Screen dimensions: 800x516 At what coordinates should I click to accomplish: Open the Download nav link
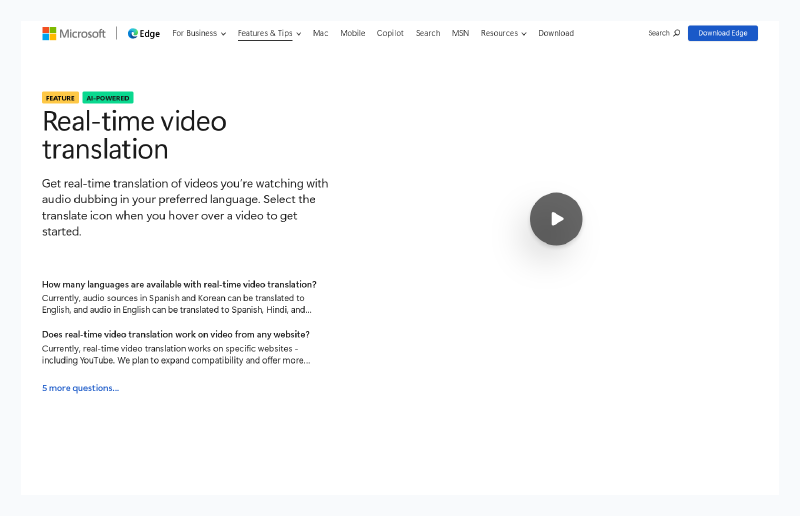[x=556, y=33]
